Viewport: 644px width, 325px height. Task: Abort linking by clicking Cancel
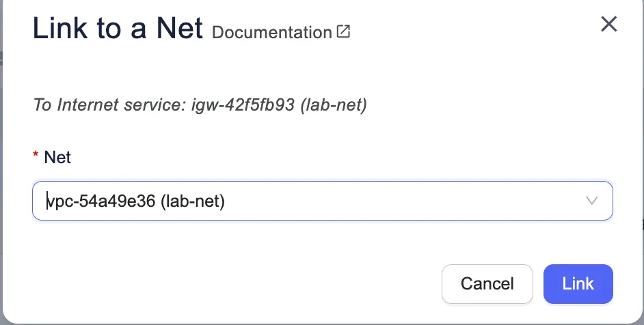(487, 283)
